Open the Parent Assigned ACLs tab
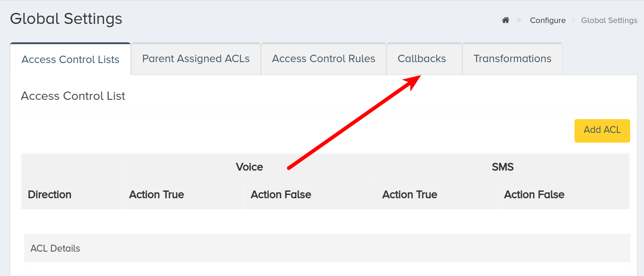644x276 pixels. click(195, 58)
